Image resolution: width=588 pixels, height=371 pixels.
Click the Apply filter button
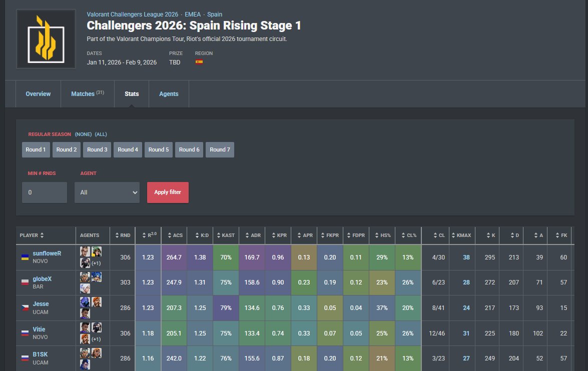[168, 192]
